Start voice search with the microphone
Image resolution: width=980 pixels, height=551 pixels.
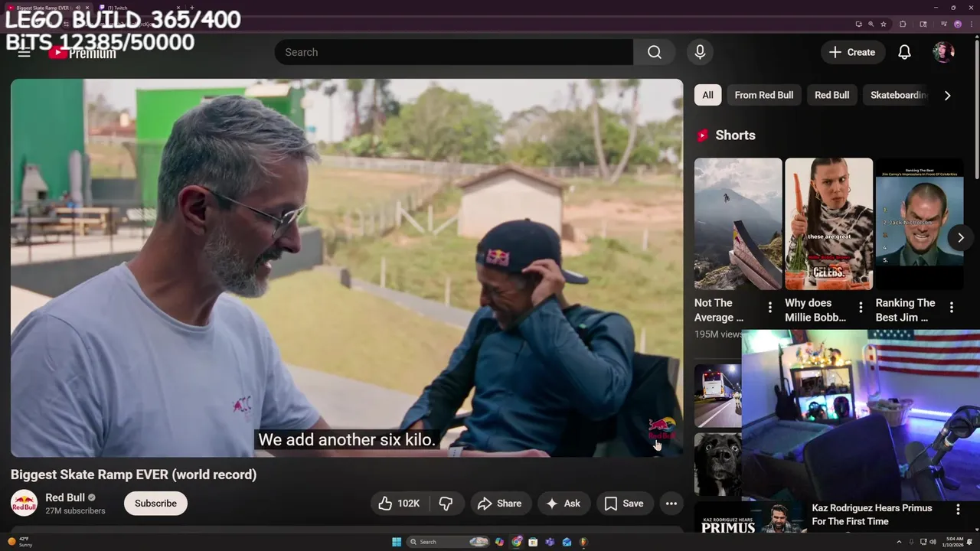pos(700,52)
